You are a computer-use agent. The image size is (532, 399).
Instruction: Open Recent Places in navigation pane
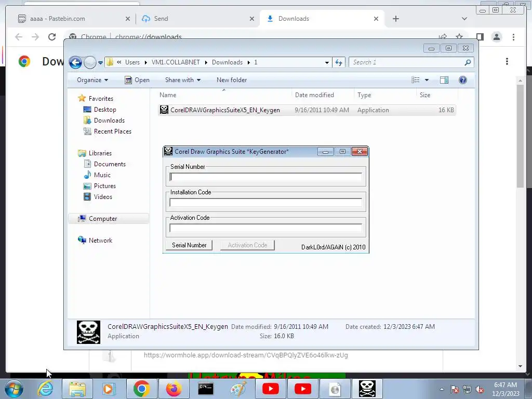click(x=113, y=131)
